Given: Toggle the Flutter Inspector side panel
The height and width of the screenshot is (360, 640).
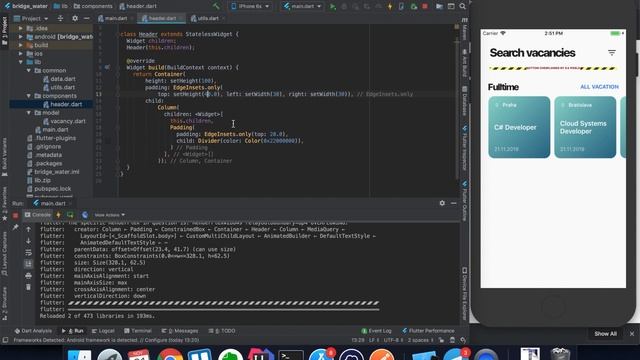Looking at the screenshot, I should pyautogui.click(x=464, y=148).
